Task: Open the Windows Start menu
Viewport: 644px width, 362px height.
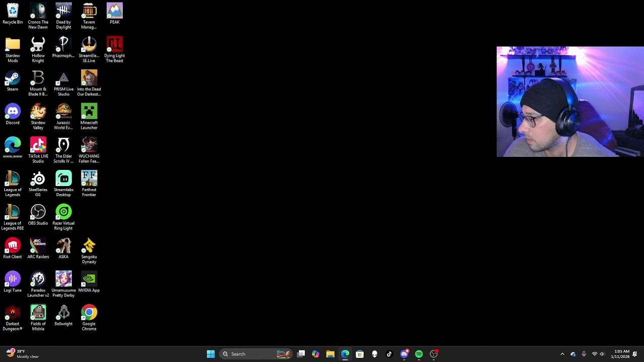Action: click(x=211, y=354)
